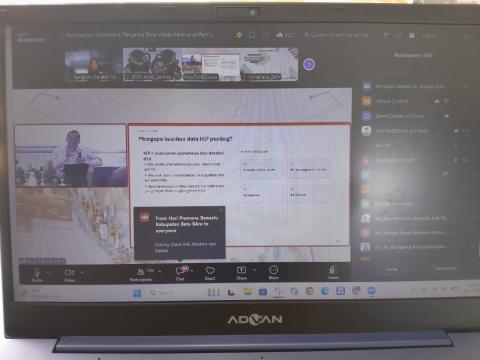Viewport: 480px width, 360px height.
Task: Select the purple D avatar participant in list
Action: click(367, 116)
